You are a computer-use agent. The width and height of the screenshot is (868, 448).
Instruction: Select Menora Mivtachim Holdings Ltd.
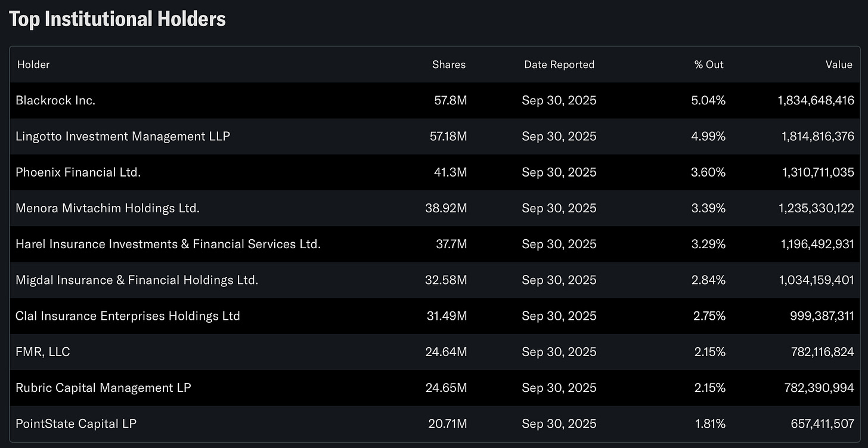tap(107, 208)
